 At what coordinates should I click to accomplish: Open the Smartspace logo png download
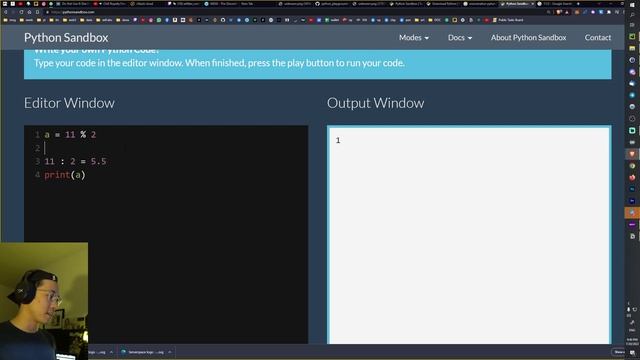pos(143,352)
